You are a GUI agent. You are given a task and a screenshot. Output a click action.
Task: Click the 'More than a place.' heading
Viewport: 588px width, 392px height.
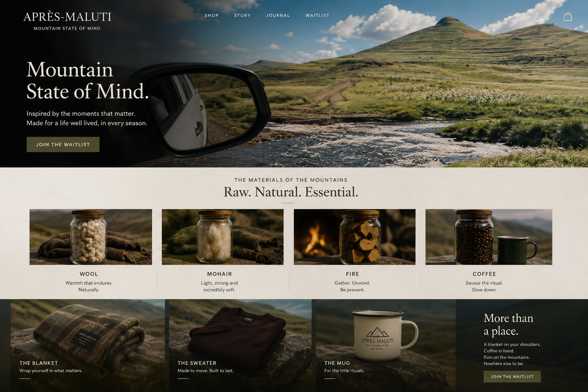(508, 324)
